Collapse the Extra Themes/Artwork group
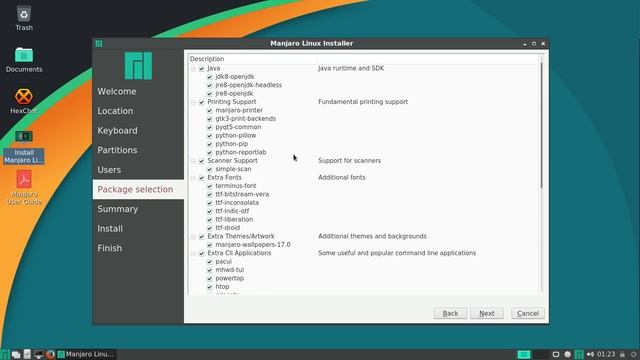This screenshot has height=360, width=640. click(193, 236)
